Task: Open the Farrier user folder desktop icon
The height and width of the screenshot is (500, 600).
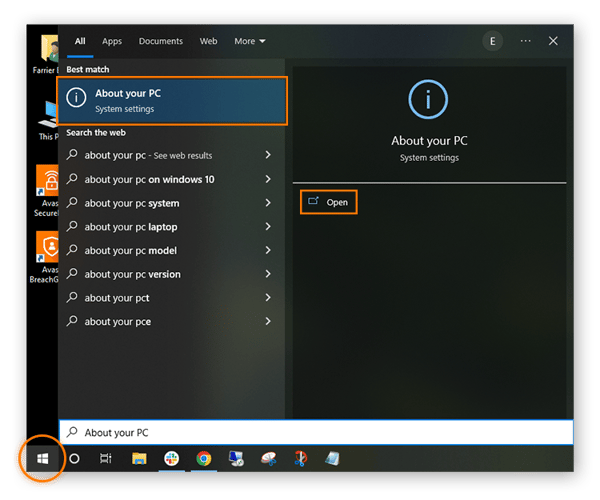Action: pyautogui.click(x=47, y=54)
